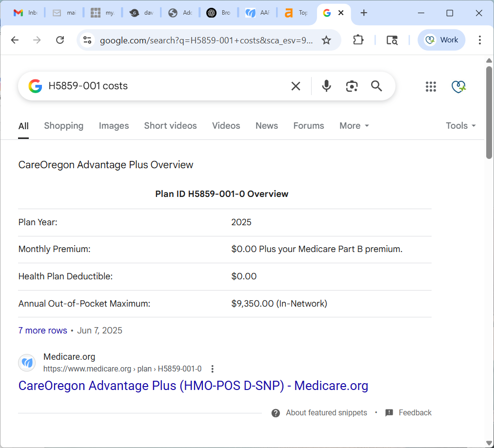This screenshot has width=494, height=448.
Task: Go back to the previous page
Action: 15,40
